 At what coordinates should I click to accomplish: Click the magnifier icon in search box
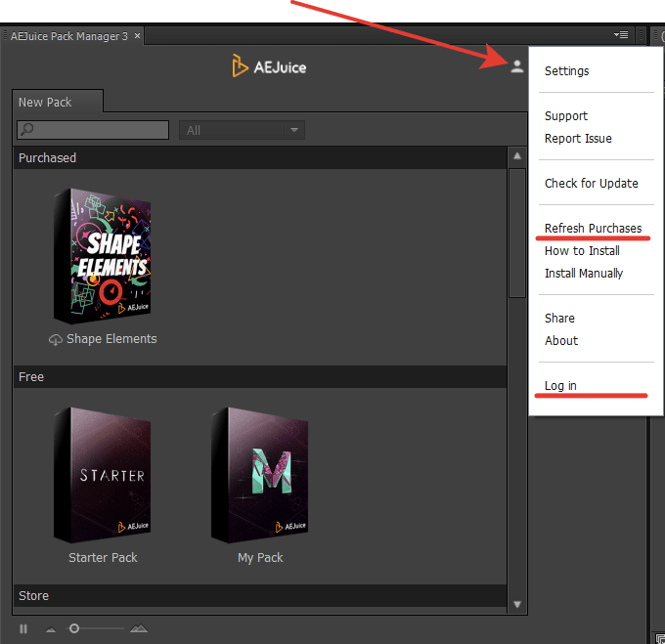[x=27, y=129]
